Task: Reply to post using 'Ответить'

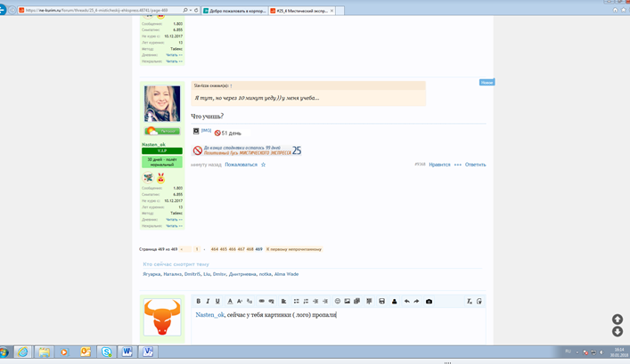Action: coord(475,165)
